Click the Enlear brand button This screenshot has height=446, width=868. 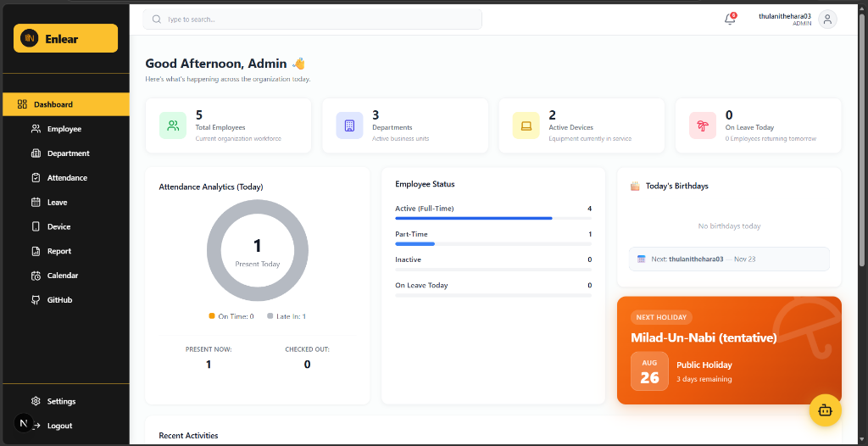coord(66,38)
